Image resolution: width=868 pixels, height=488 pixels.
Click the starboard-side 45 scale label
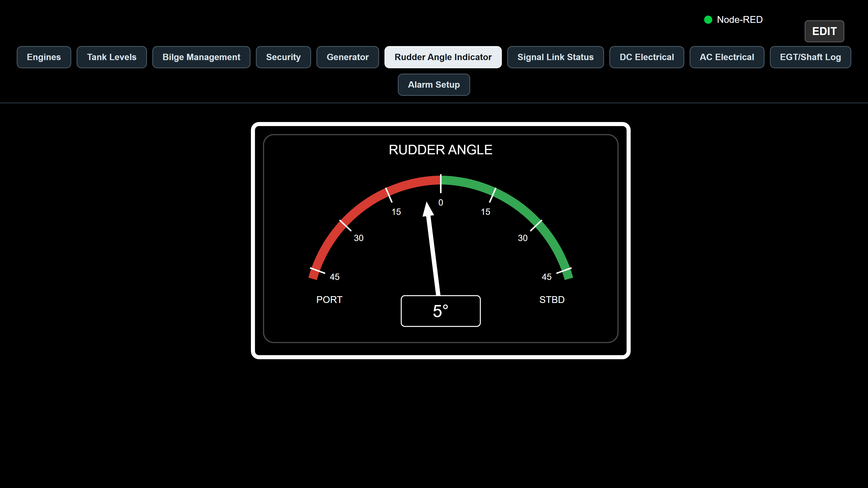click(x=547, y=277)
